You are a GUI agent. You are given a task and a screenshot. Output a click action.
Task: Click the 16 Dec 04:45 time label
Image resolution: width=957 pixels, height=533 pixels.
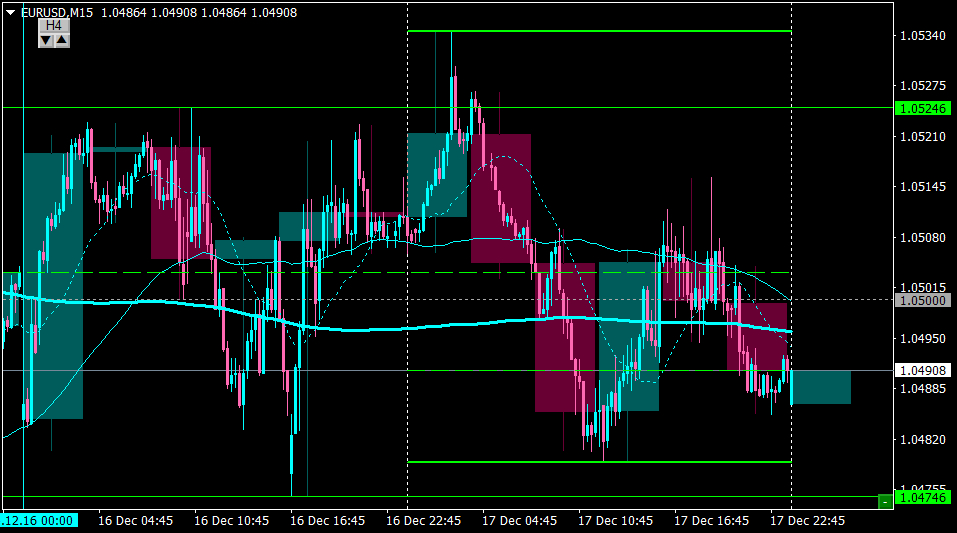[135, 521]
